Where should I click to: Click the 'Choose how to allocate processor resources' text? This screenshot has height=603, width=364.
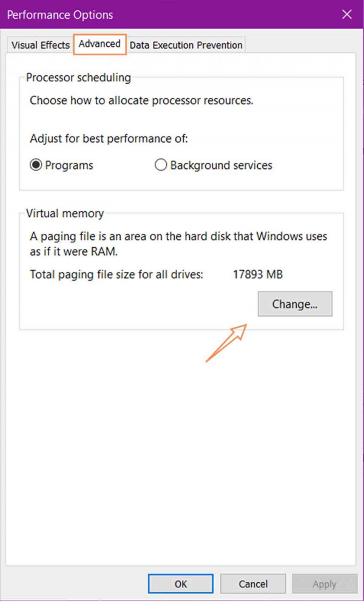coord(141,101)
